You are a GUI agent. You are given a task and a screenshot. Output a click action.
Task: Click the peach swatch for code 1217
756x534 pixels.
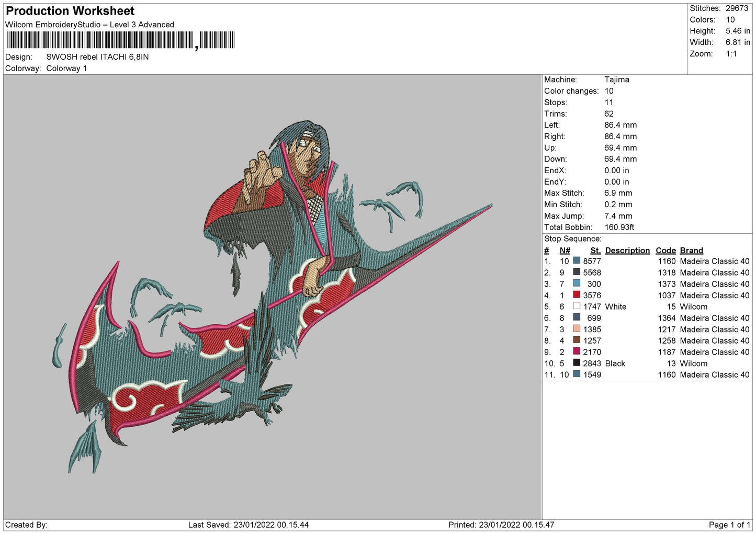pyautogui.click(x=577, y=329)
